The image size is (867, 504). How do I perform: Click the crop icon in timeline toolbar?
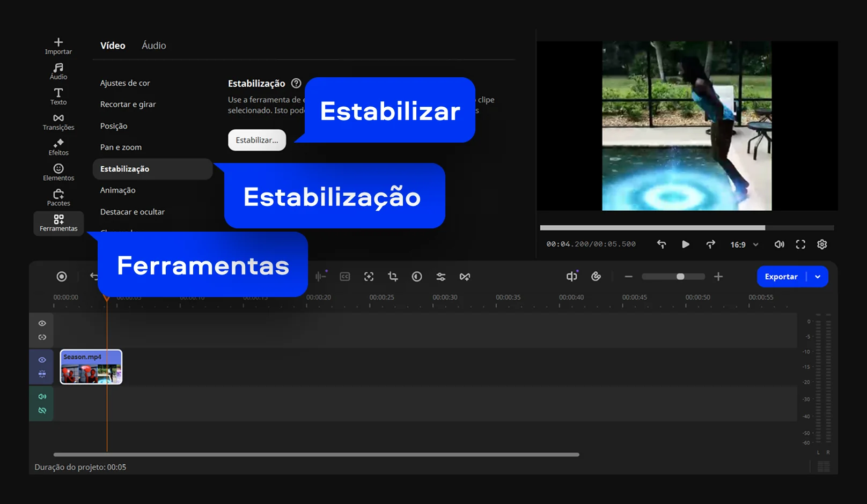click(393, 277)
